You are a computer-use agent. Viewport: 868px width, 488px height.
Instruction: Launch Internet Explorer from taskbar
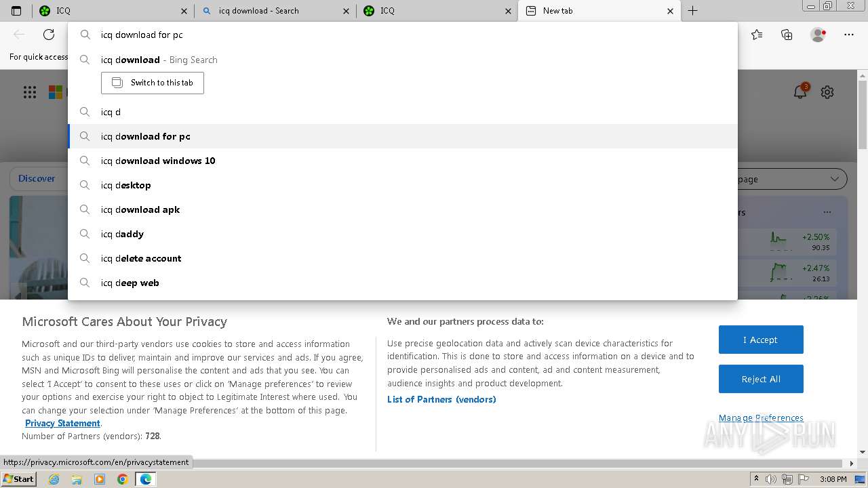coord(54,479)
